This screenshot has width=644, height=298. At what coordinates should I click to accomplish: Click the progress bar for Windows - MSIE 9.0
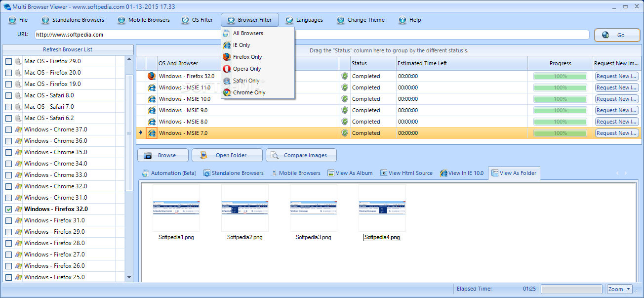[x=560, y=110]
